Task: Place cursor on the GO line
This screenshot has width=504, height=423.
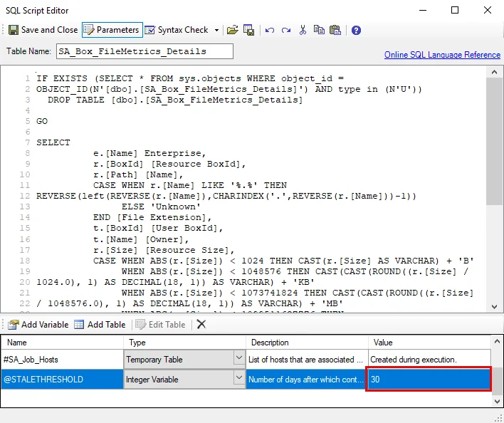Action: tap(42, 122)
